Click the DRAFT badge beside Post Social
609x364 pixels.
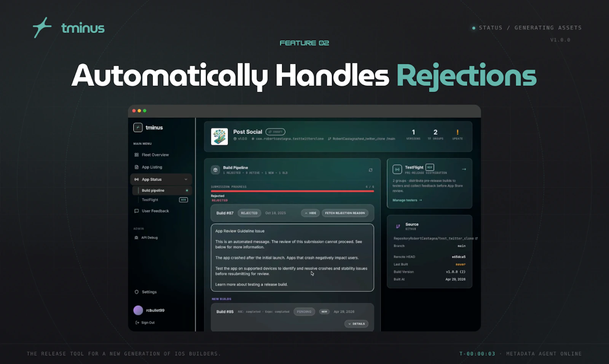coord(275,132)
